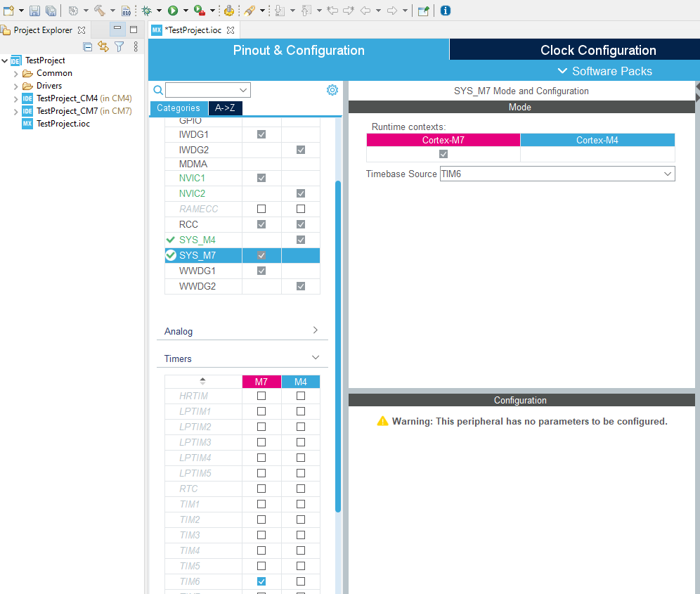Toggle Cortex-M7 runtime context checkbox
Viewport: 700px width, 594px height.
tap(443, 154)
